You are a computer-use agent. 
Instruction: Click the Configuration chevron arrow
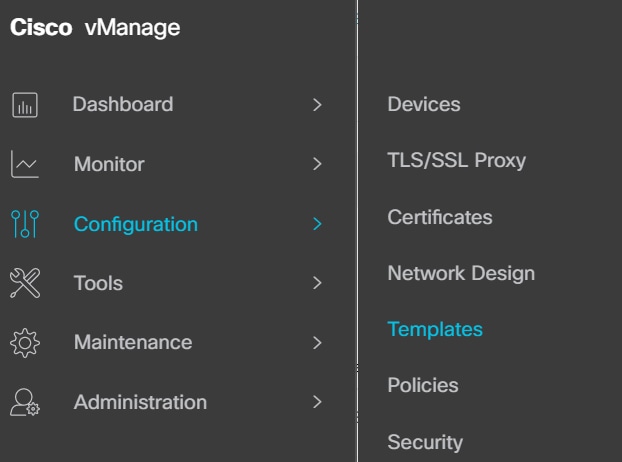click(x=317, y=224)
